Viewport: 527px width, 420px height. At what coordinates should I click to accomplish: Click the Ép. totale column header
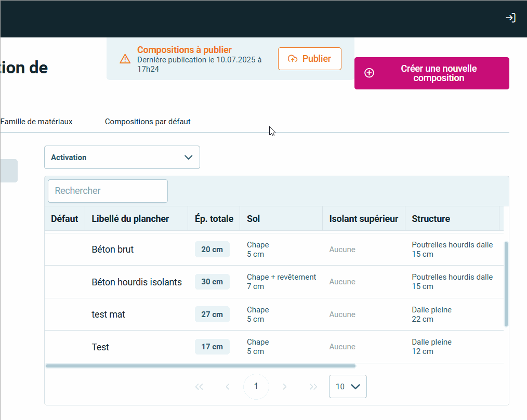(x=214, y=219)
